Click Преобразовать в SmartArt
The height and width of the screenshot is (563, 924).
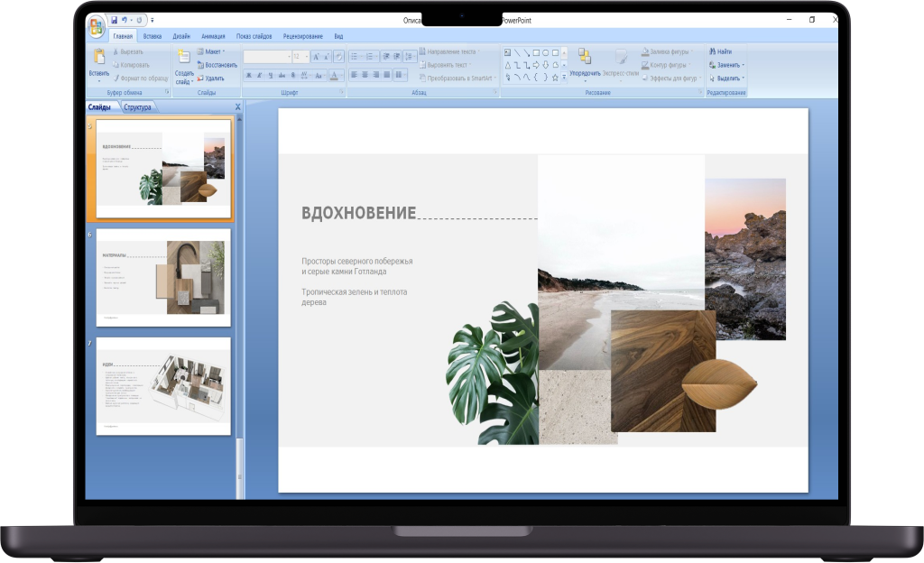(457, 78)
